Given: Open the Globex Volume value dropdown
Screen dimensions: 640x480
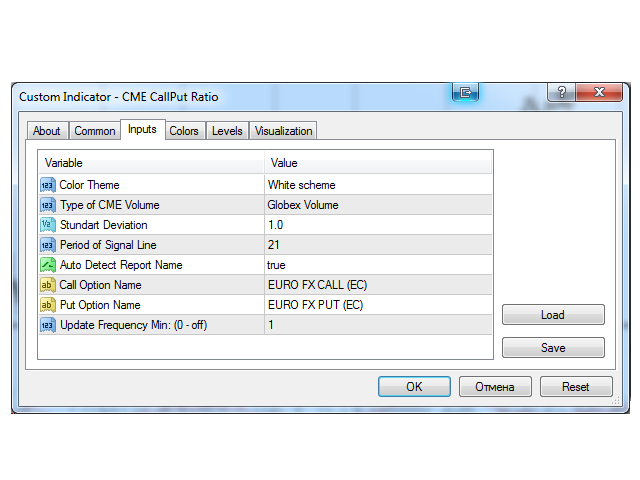Looking at the screenshot, I should click(378, 205).
